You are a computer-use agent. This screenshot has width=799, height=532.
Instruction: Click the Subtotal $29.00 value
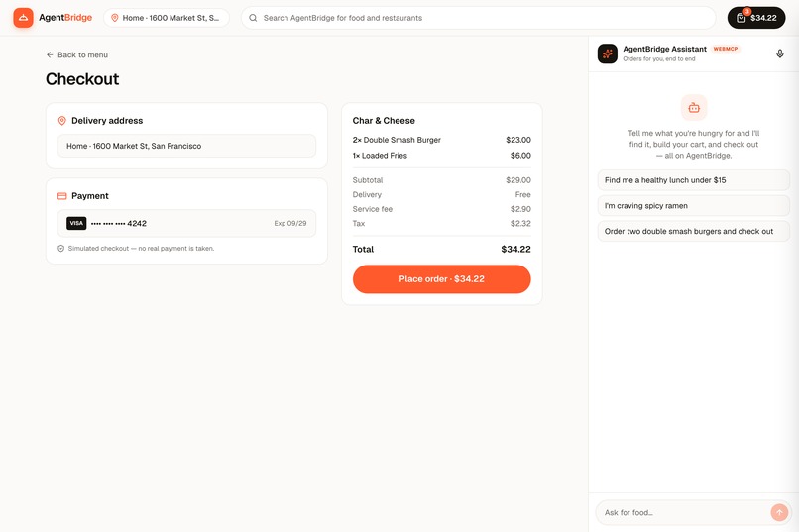point(518,180)
